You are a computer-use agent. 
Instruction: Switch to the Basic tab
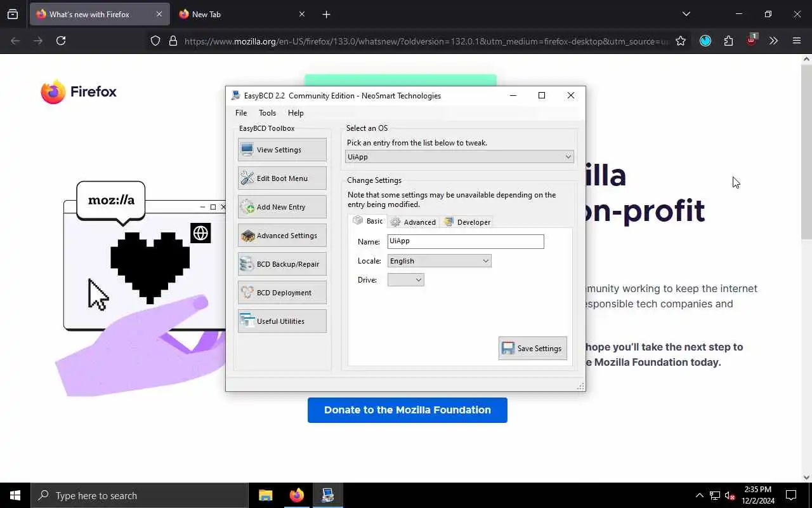[x=368, y=221]
